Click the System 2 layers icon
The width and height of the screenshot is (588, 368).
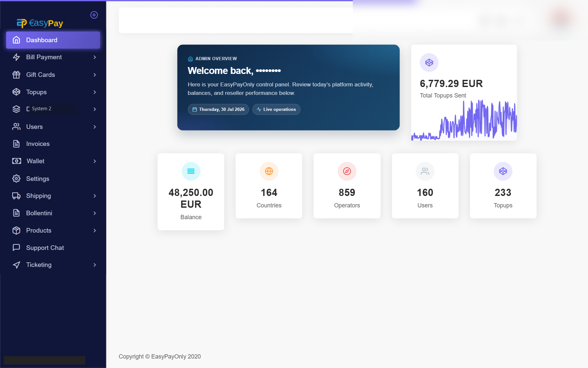pyautogui.click(x=16, y=109)
